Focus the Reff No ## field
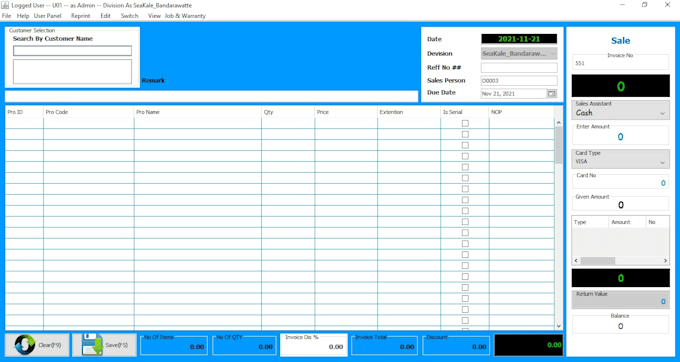Image resolution: width=680 pixels, height=362 pixels. pyautogui.click(x=519, y=68)
